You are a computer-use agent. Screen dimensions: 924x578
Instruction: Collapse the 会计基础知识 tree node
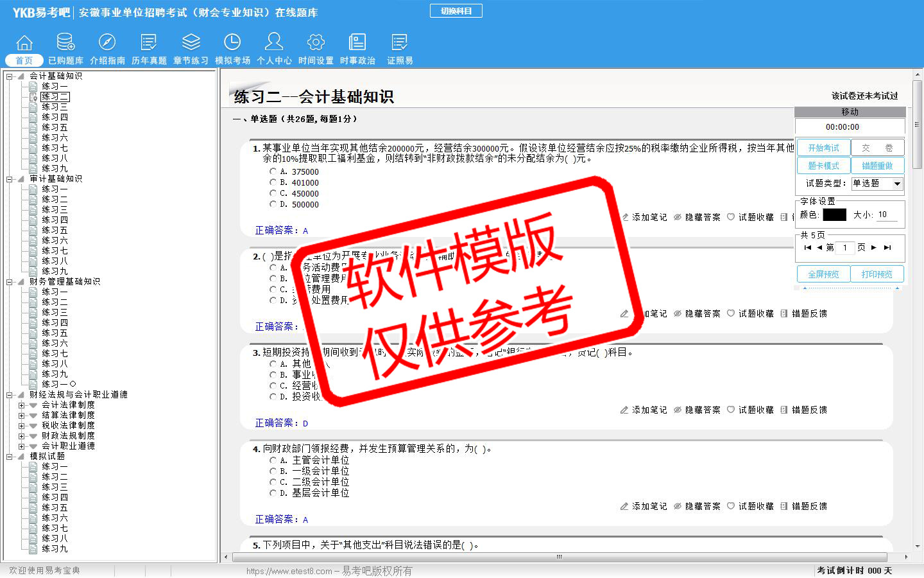10,76
